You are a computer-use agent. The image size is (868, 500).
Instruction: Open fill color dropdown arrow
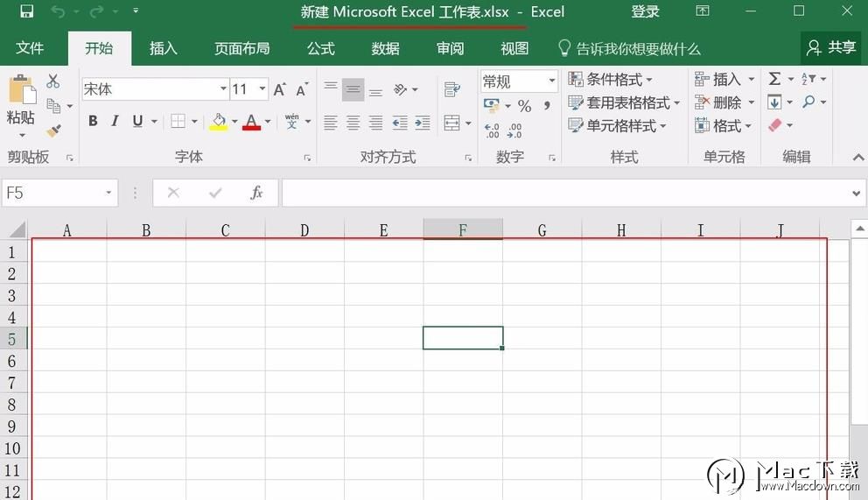(x=234, y=121)
